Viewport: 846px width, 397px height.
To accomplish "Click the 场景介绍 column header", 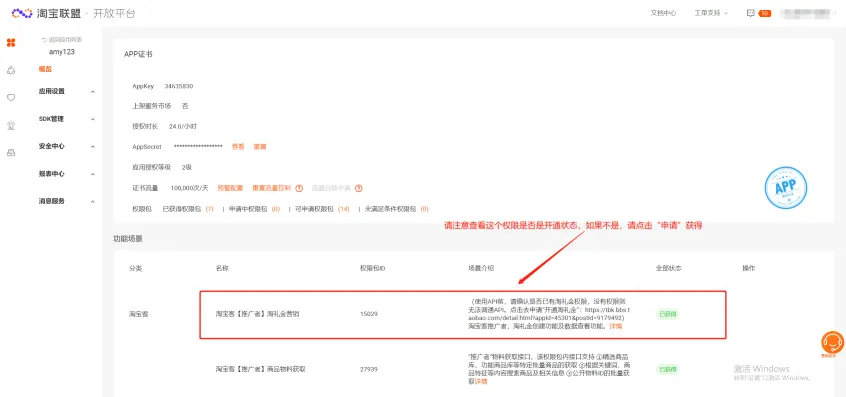I will point(481,268).
